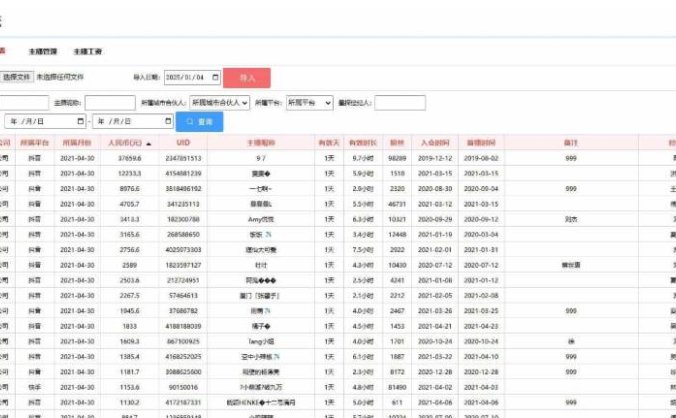Click the nickname beginning with Amy
The width and height of the screenshot is (676, 418).
click(261, 219)
